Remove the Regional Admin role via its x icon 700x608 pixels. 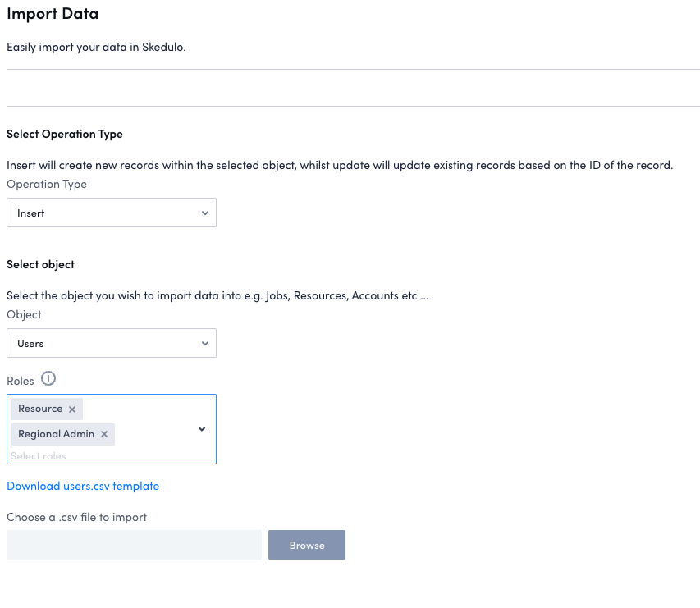tap(103, 434)
